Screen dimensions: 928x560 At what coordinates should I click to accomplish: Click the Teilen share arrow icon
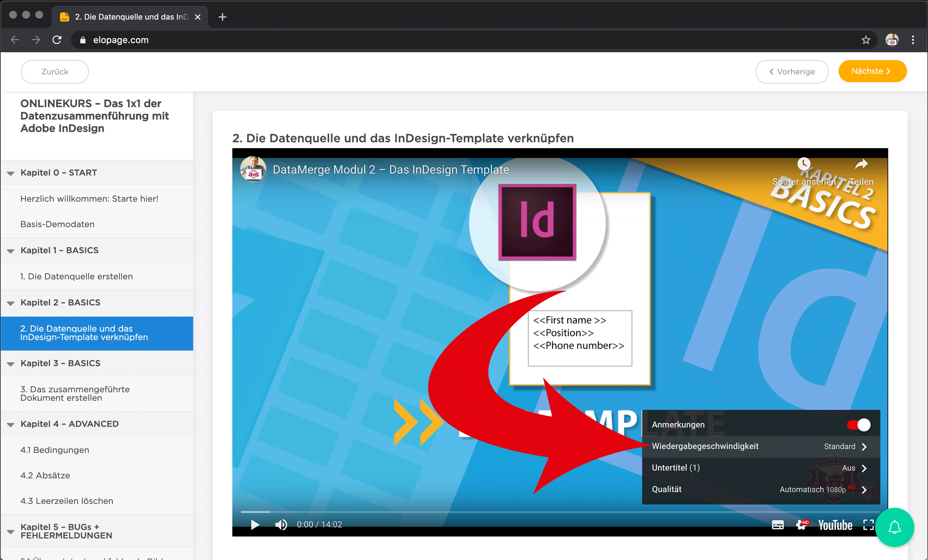(861, 164)
